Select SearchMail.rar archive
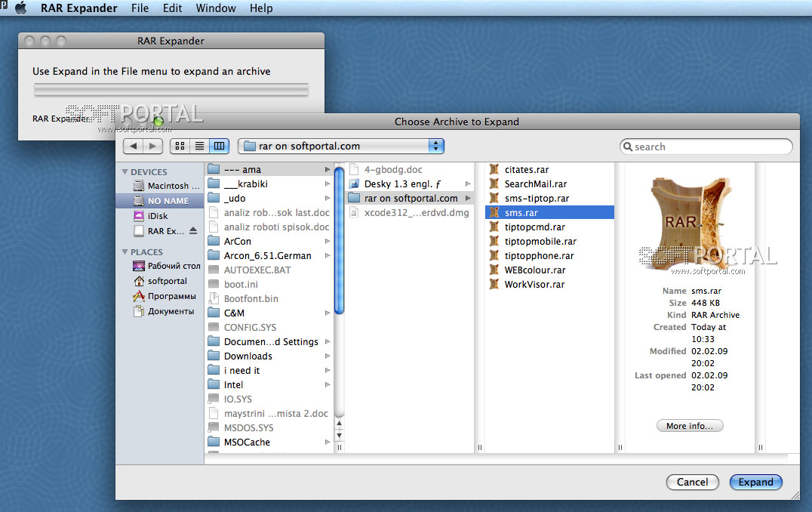This screenshot has width=812, height=512. [549, 184]
